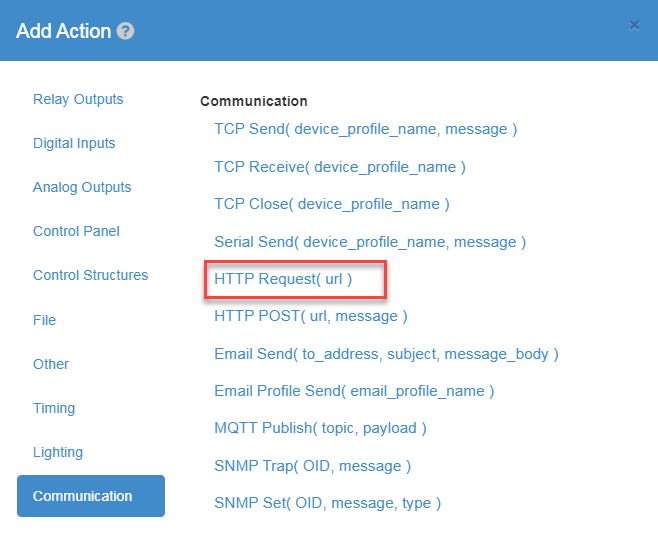658x539 pixels.
Task: Click the help question mark icon
Action: point(125,31)
